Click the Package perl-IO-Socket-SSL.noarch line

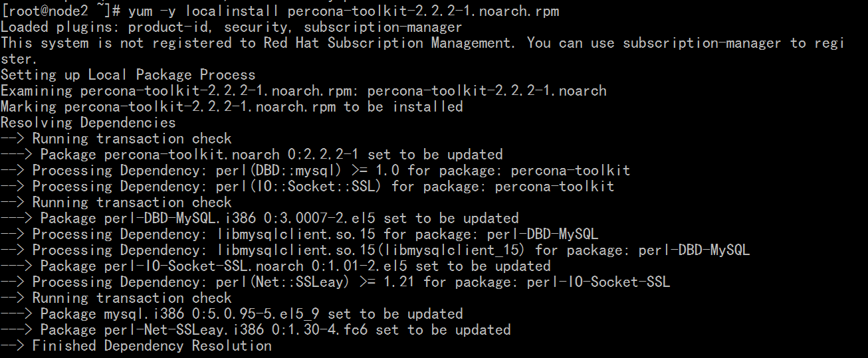point(276,266)
